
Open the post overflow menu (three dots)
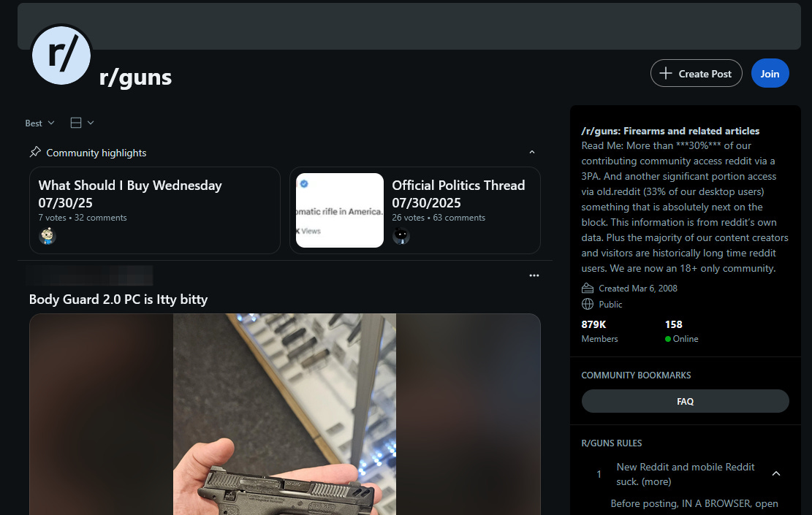[x=534, y=275]
